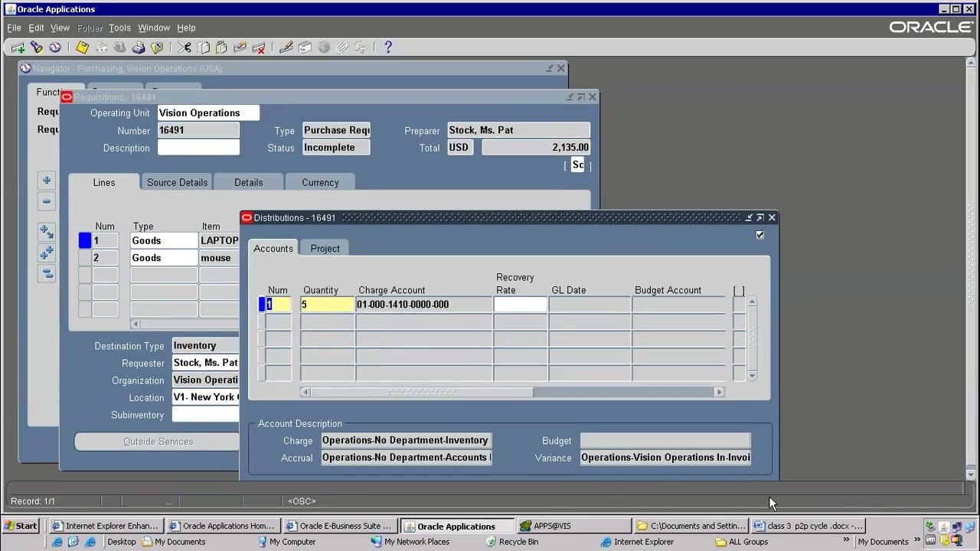The height and width of the screenshot is (551, 980).
Task: Open Window Help question mark icon
Action: click(388, 47)
